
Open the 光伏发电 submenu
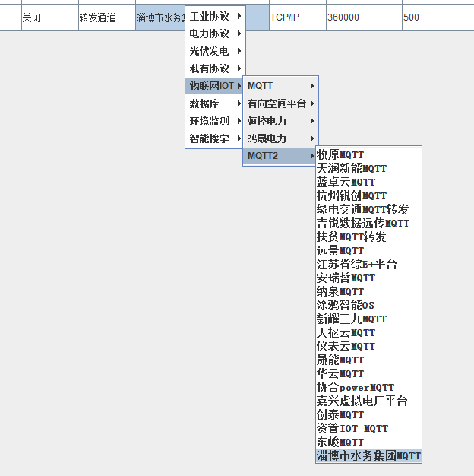click(215, 51)
